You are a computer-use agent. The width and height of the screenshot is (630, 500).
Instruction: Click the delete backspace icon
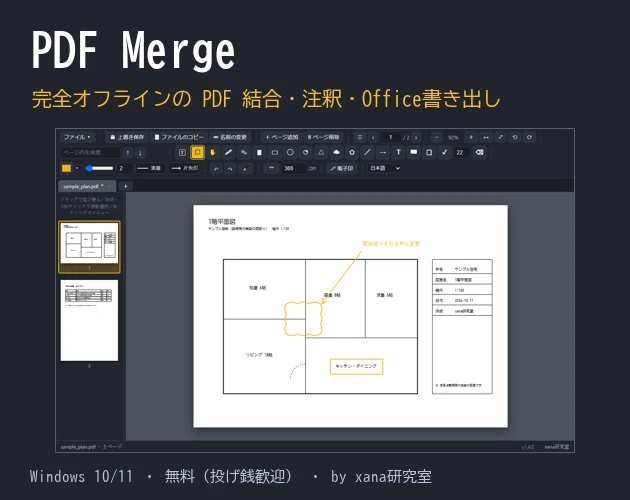pyautogui.click(x=479, y=152)
